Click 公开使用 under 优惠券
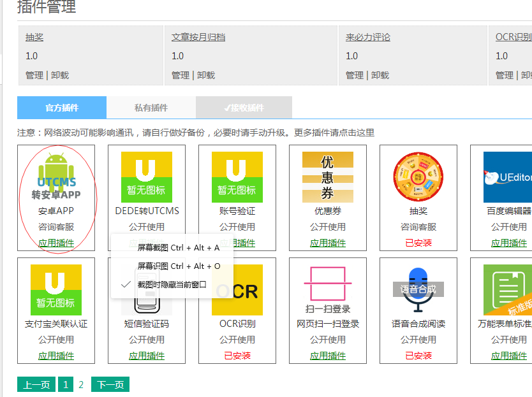Screen dimensions: 532x397 (x=328, y=227)
